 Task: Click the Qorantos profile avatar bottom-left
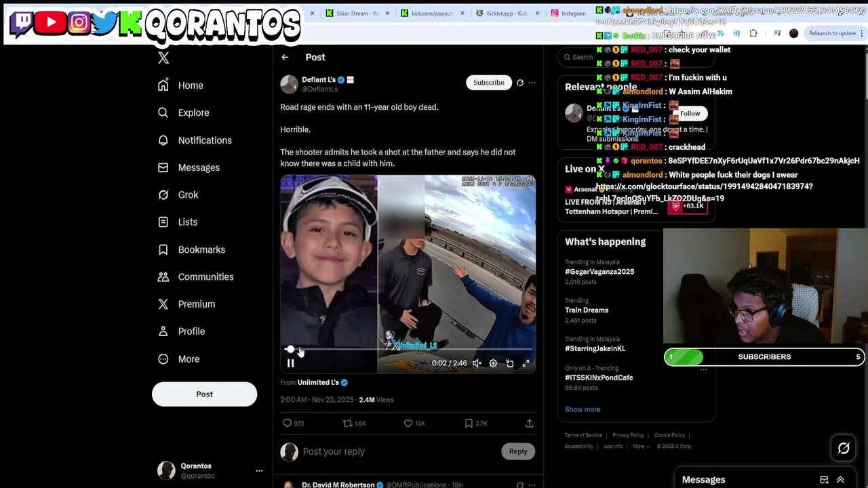[166, 470]
